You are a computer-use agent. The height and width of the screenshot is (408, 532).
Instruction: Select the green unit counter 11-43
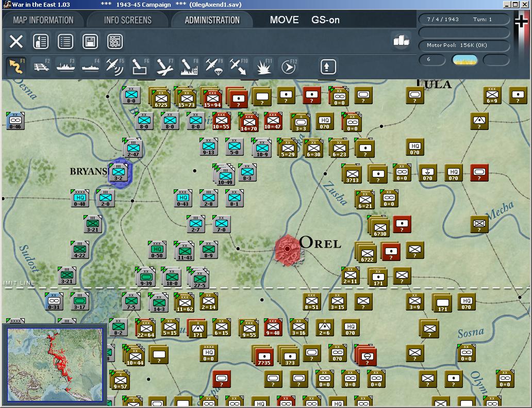pos(185,251)
